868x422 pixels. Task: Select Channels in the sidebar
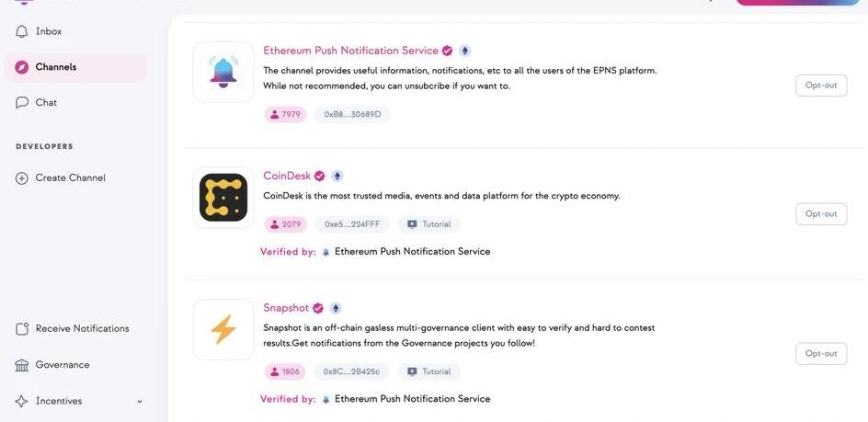55,67
